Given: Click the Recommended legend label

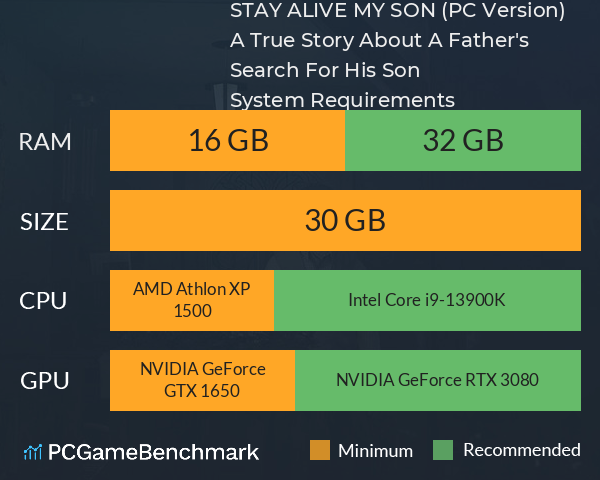Looking at the screenshot, I should click(522, 450).
